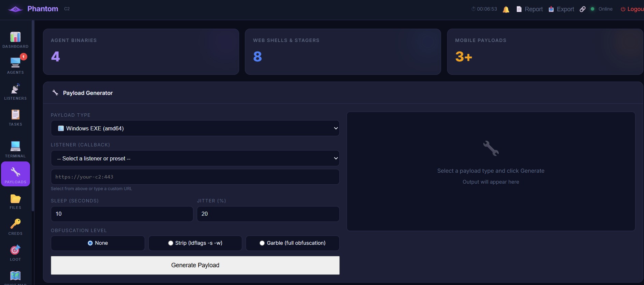Click "Select a payload type and click Generate" text
The image size is (644, 285).
(x=491, y=171)
